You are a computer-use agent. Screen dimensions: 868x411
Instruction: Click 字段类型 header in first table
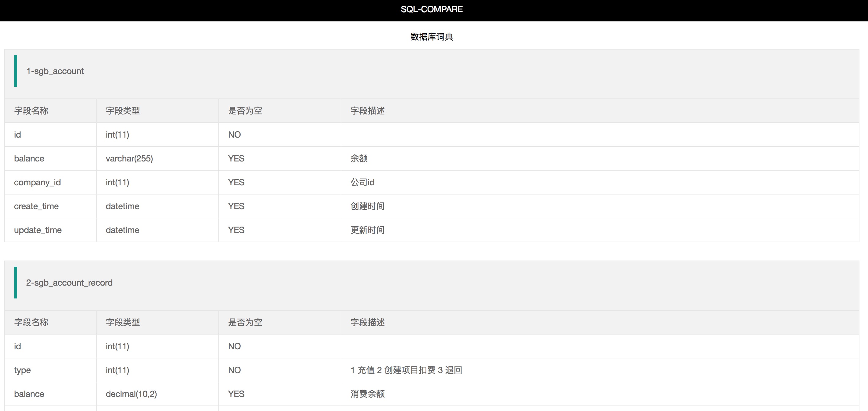click(123, 111)
